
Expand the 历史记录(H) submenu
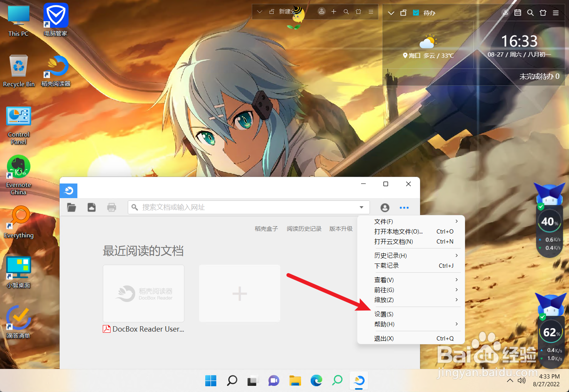[411, 256]
